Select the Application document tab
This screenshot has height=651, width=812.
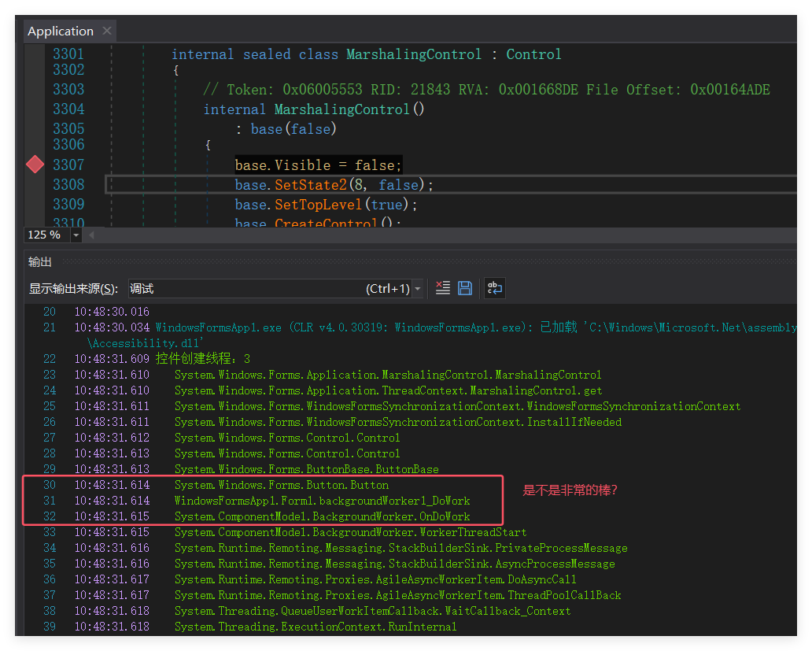click(60, 31)
